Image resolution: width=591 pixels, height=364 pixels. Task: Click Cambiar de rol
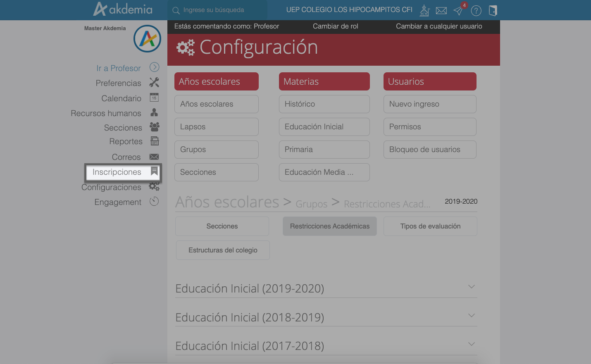335,26
